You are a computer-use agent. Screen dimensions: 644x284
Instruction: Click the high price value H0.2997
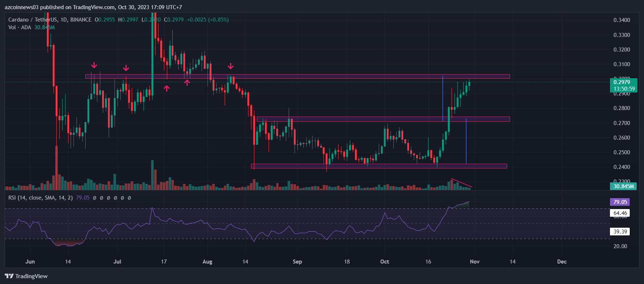point(128,20)
